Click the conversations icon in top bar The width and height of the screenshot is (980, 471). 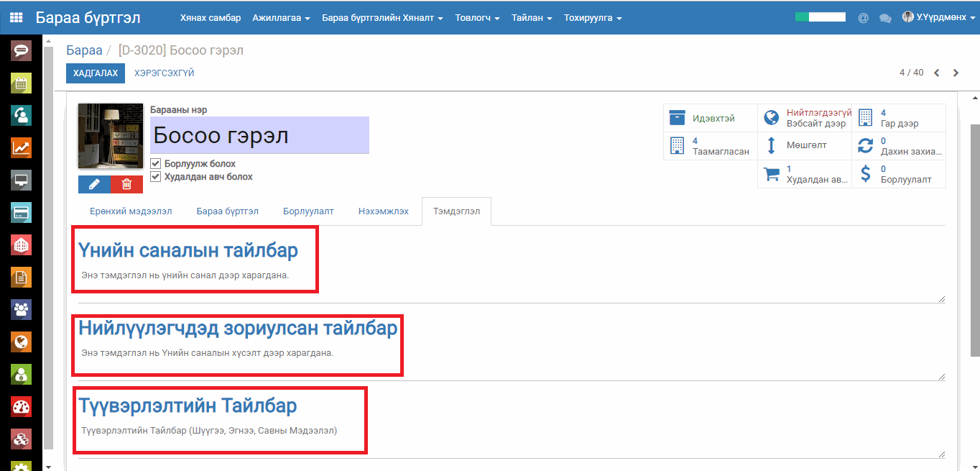coord(885,18)
